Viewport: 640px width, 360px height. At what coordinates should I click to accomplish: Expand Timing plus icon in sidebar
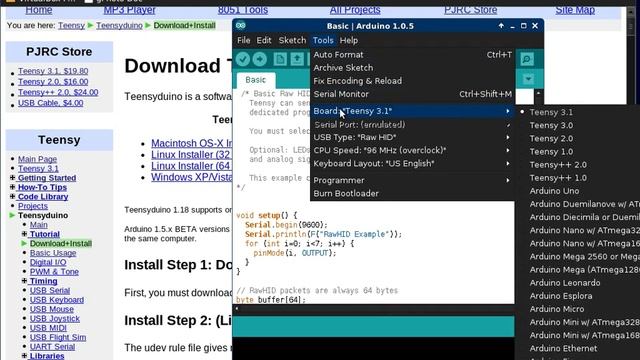click(24, 281)
